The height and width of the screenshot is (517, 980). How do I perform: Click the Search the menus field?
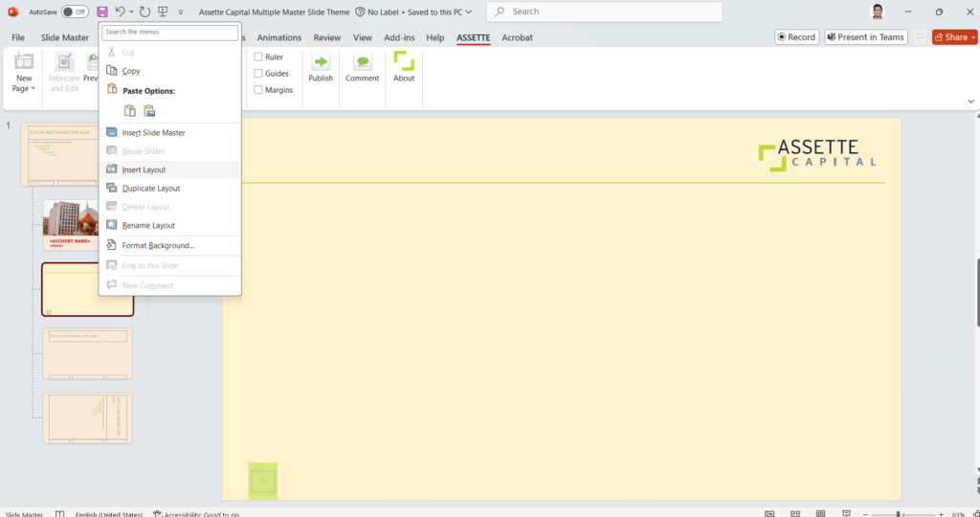coord(170,32)
